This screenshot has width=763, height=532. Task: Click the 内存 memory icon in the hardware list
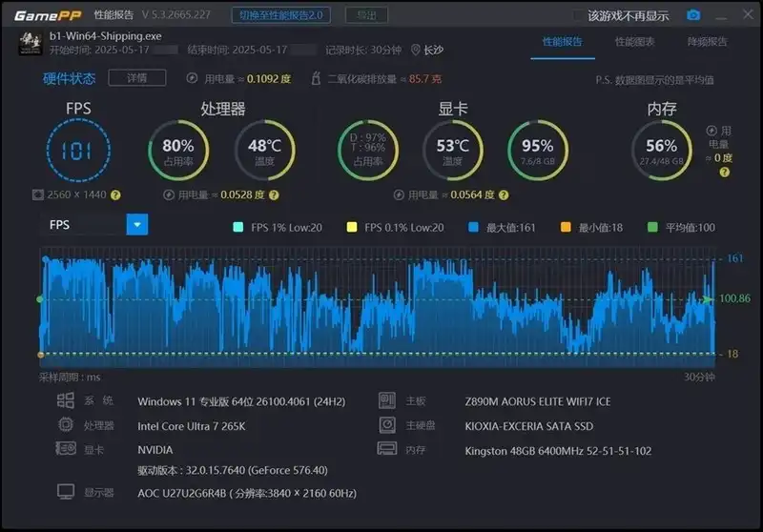pyautogui.click(x=387, y=448)
